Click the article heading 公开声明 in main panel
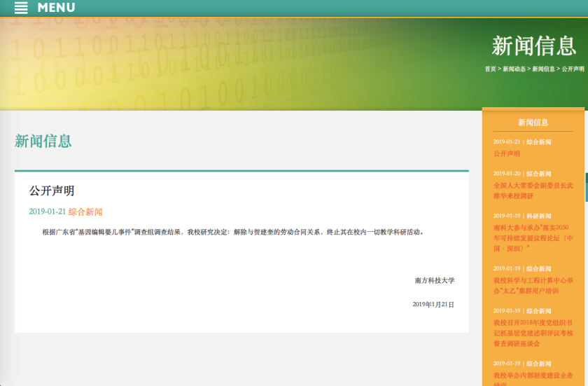The width and height of the screenshot is (588, 386). tap(51, 191)
